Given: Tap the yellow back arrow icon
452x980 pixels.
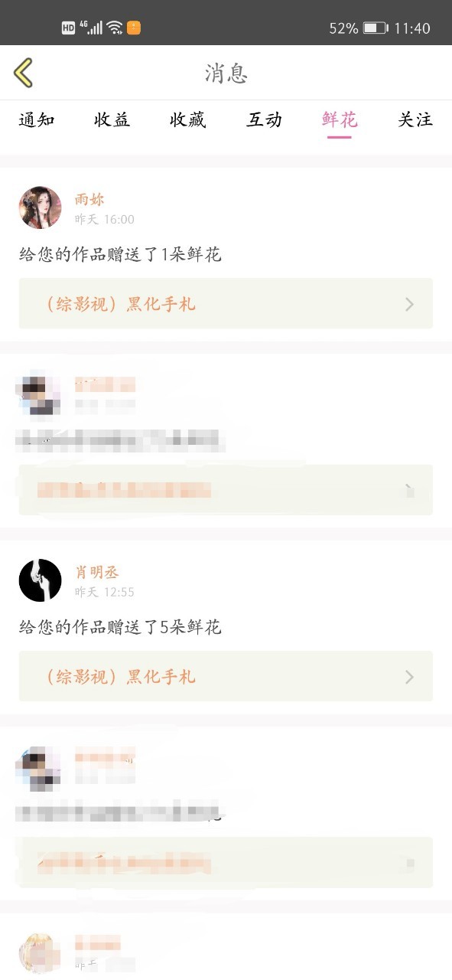Looking at the screenshot, I should pyautogui.click(x=24, y=73).
